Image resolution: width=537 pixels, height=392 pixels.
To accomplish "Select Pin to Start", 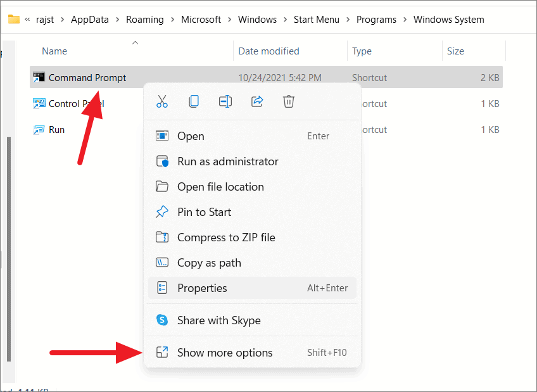I will [x=203, y=212].
